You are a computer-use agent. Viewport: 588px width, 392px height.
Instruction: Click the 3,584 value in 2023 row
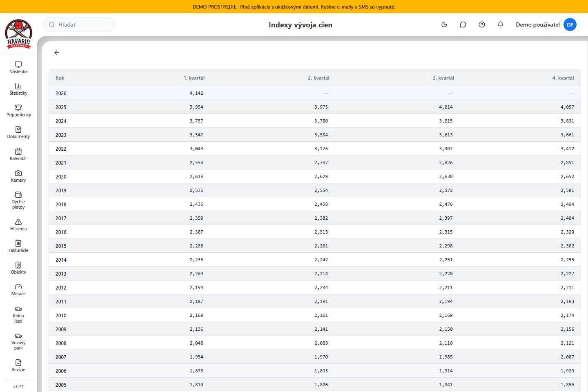tap(321, 135)
